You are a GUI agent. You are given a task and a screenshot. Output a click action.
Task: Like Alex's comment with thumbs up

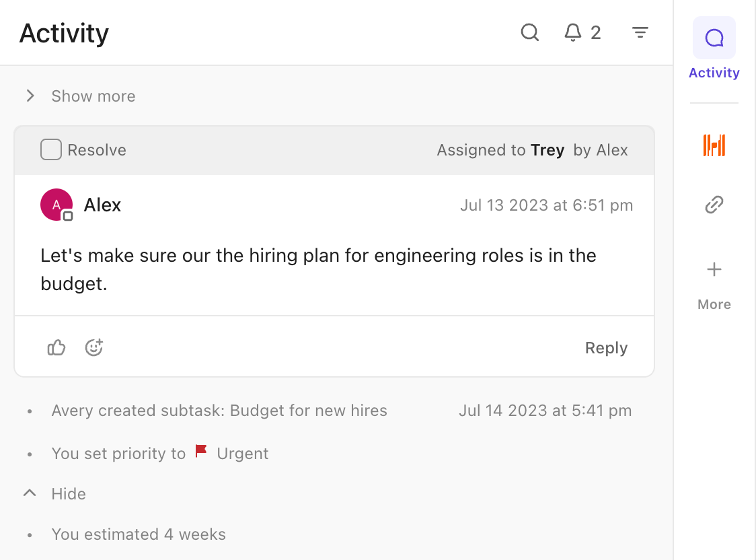(x=56, y=348)
